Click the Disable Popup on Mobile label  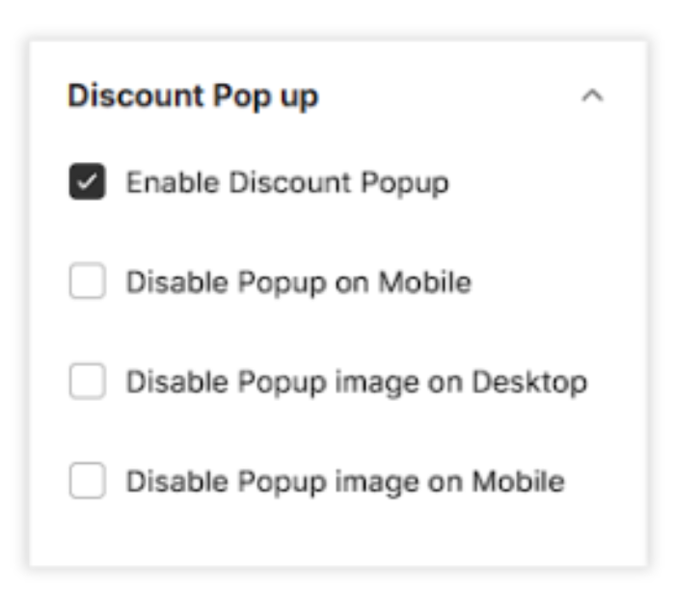299,282
